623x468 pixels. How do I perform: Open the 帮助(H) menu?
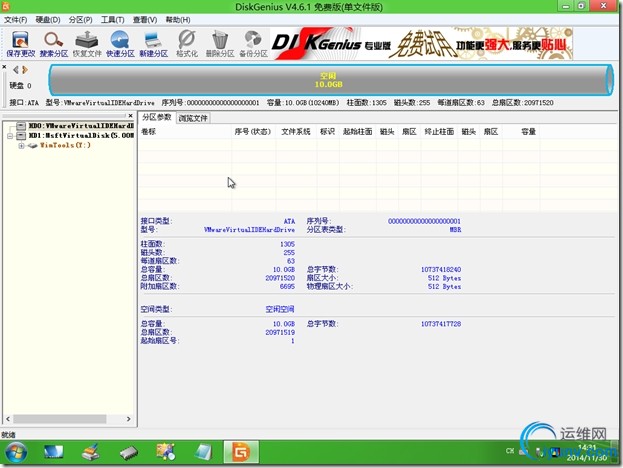(178, 20)
